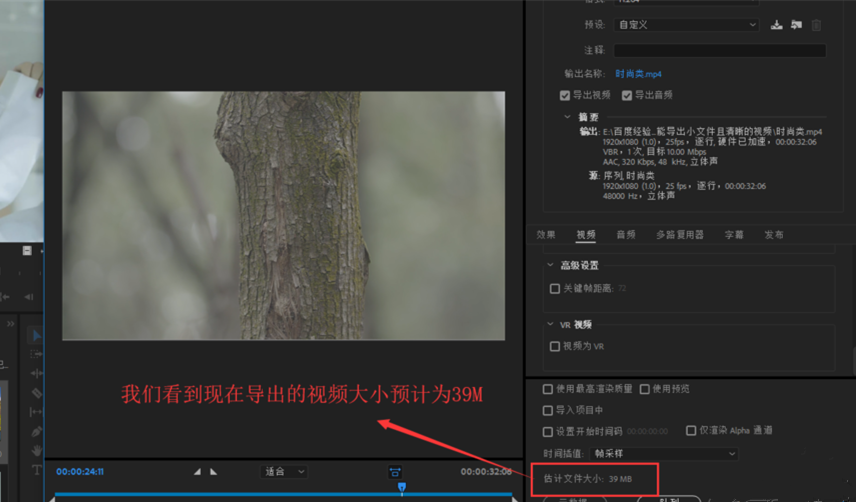Open the 时间插值 dropdown
The height and width of the screenshot is (502, 856).
(676, 453)
